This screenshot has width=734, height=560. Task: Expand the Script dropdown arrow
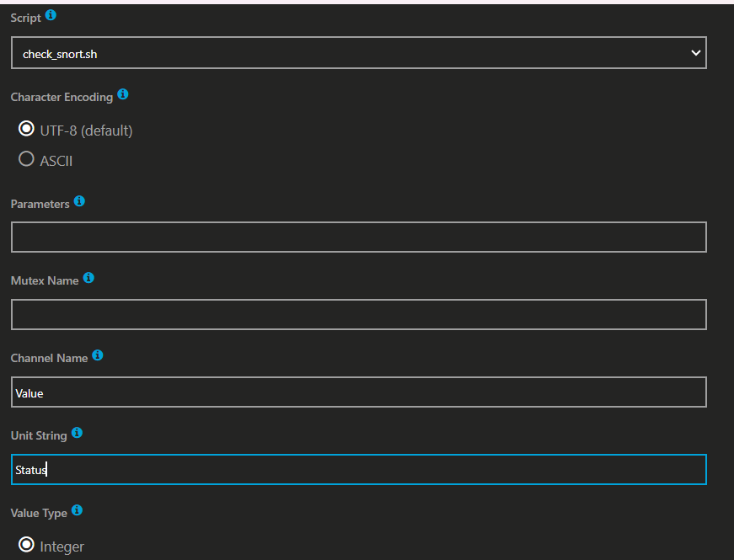click(695, 53)
